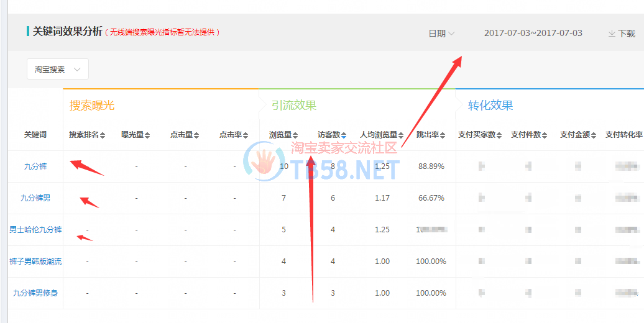Sort by 浏览量 column arrows
The width and height of the screenshot is (644, 323).
tap(295, 135)
